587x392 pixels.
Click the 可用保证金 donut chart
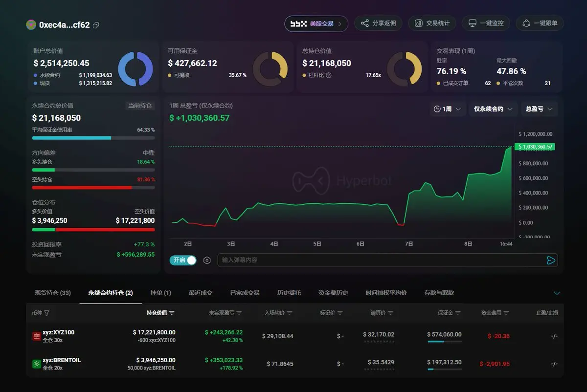[270, 69]
